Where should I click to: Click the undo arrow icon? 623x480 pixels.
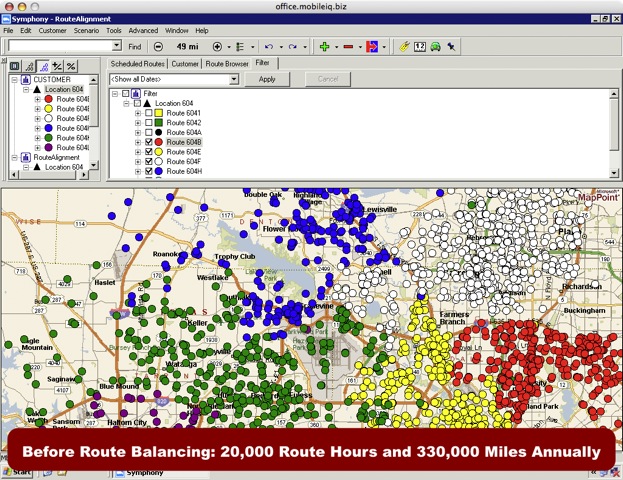268,47
